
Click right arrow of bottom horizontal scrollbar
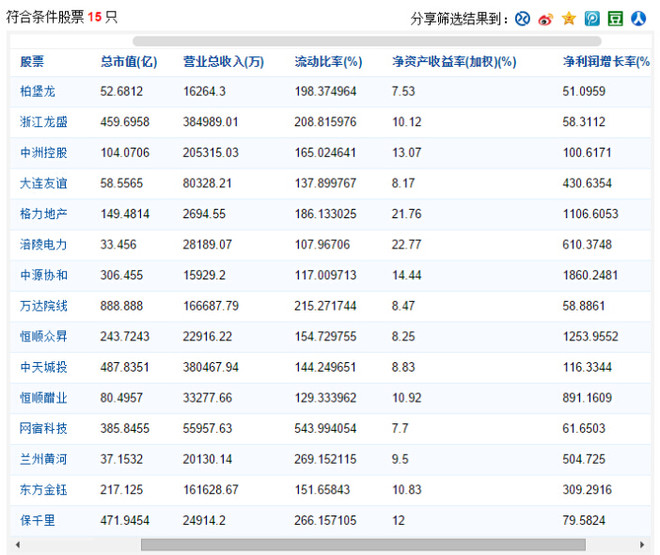(642, 545)
